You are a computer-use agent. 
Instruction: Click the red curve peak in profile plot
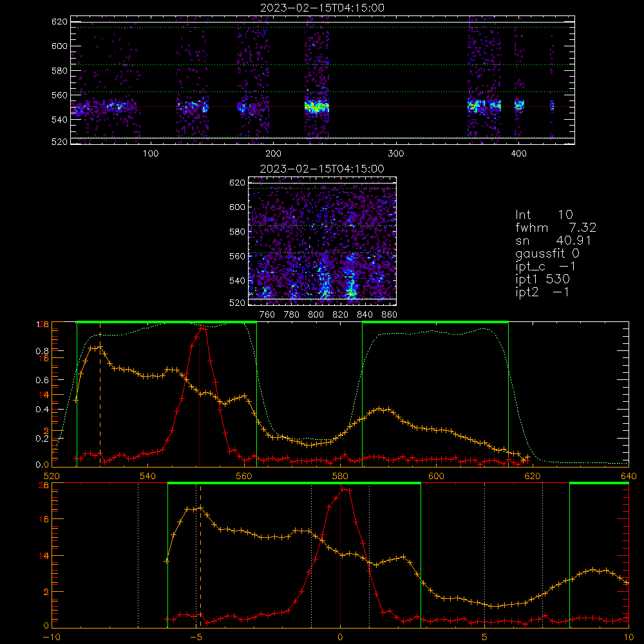[201, 328]
